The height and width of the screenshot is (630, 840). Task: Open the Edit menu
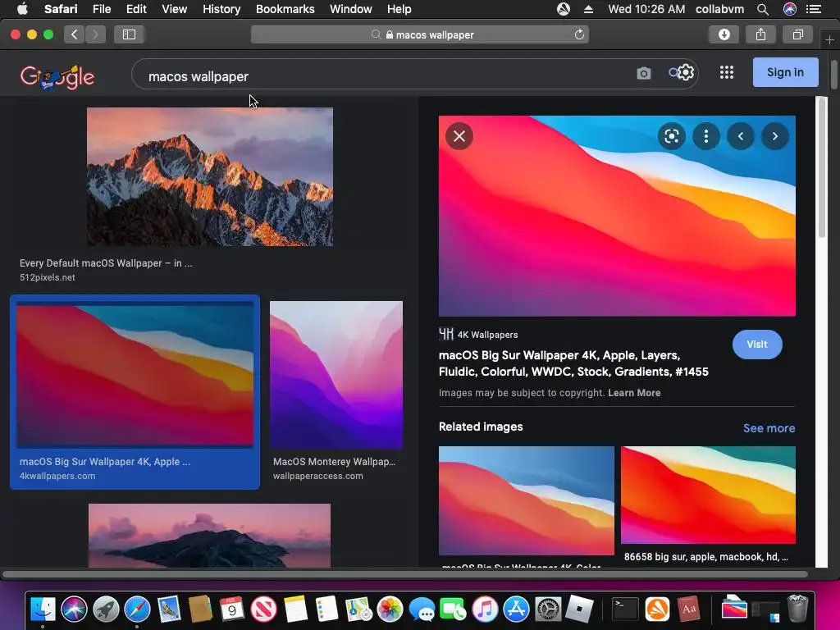point(136,9)
